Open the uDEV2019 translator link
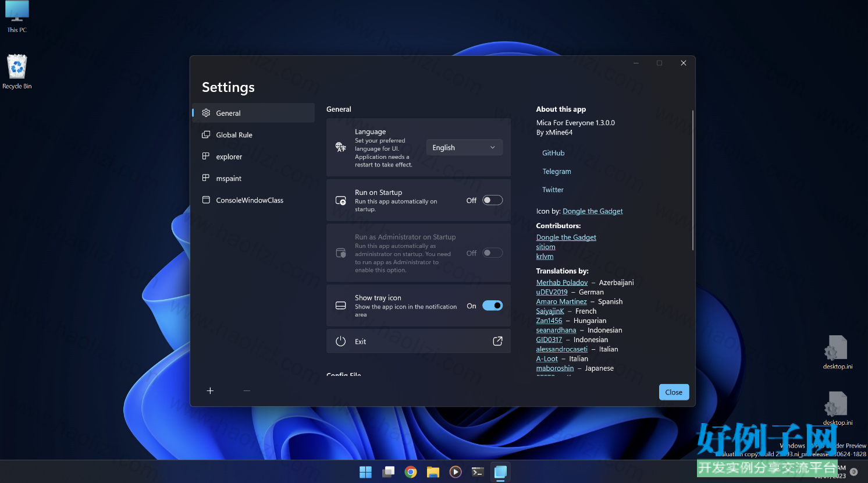 552,292
